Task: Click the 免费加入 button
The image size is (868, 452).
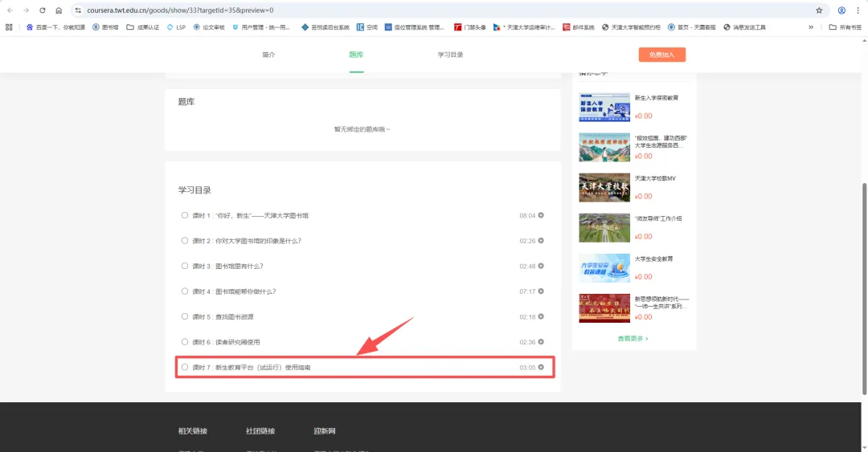Action: click(x=661, y=55)
